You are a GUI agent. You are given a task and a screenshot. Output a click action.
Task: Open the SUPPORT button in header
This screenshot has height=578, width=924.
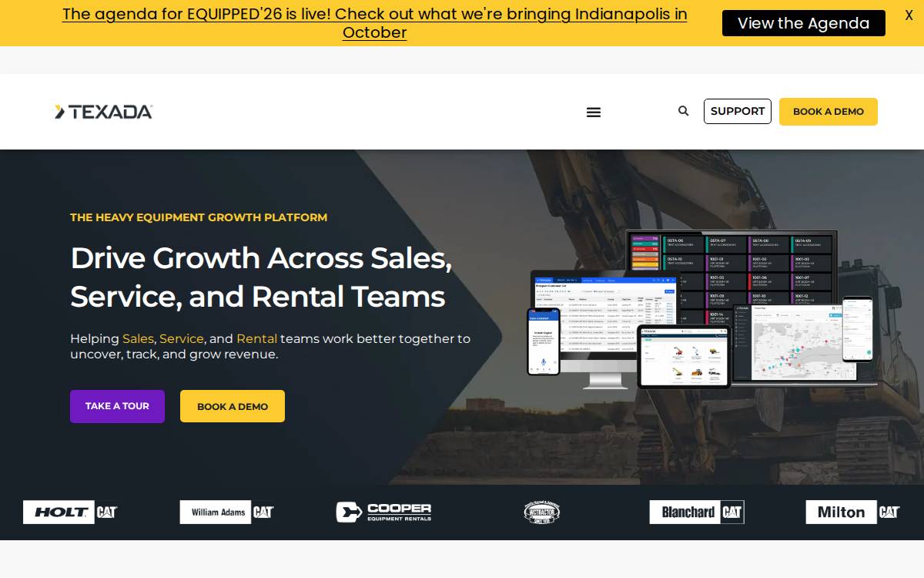point(737,111)
